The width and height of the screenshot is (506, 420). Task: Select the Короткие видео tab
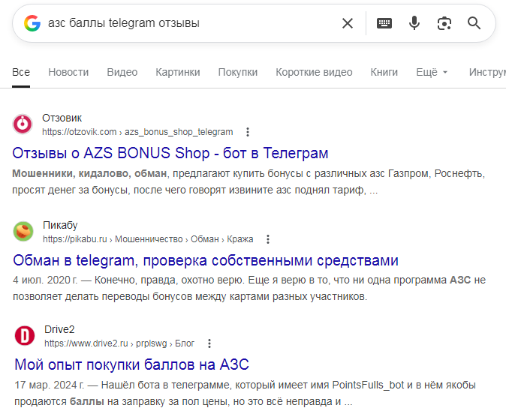pos(314,72)
